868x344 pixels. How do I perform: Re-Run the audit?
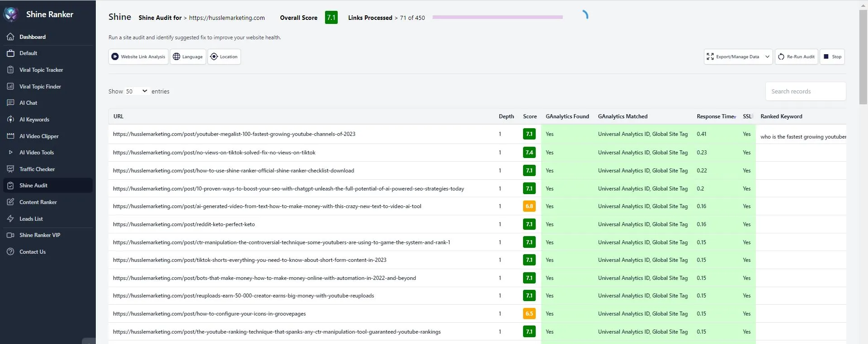click(x=797, y=57)
